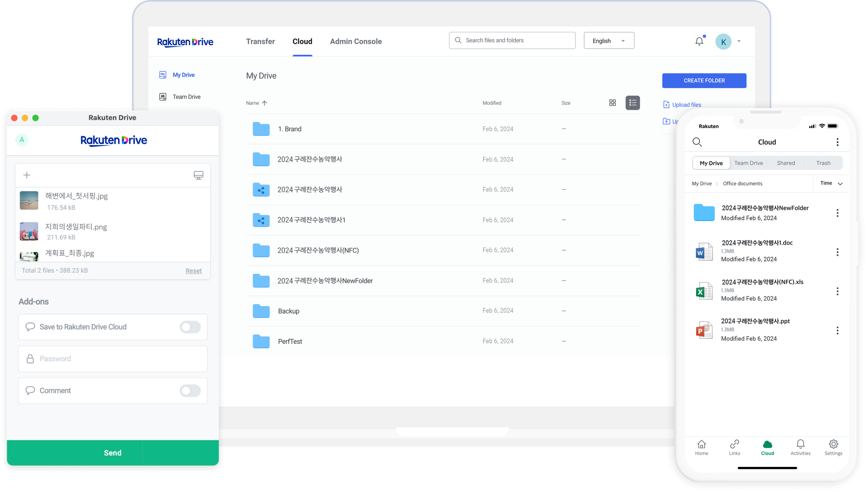Click the plus icon to add files

coord(27,175)
